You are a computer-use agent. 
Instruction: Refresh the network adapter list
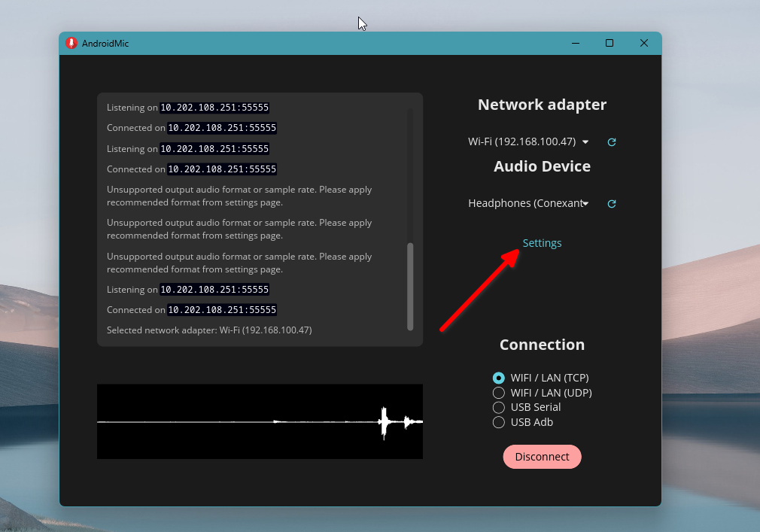click(x=611, y=142)
